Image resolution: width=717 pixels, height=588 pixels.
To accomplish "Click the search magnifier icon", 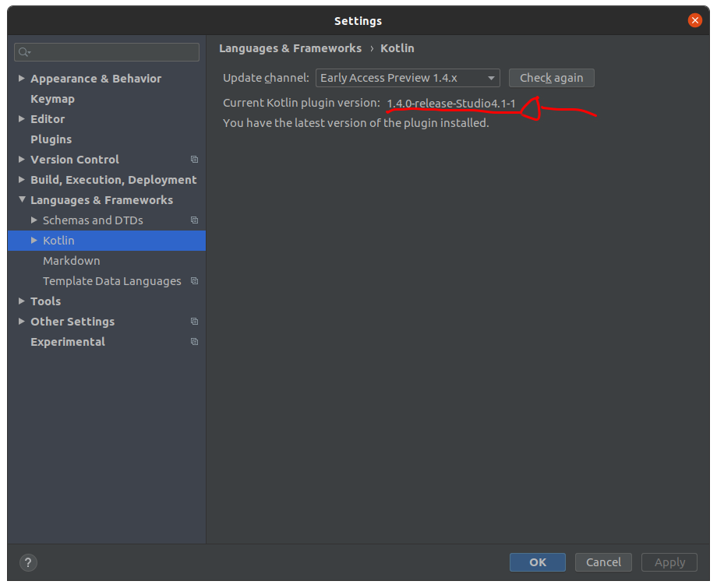I will click(24, 52).
